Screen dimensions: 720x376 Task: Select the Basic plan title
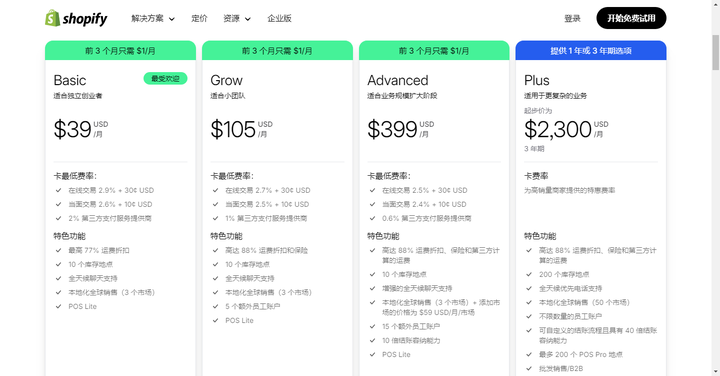point(70,80)
